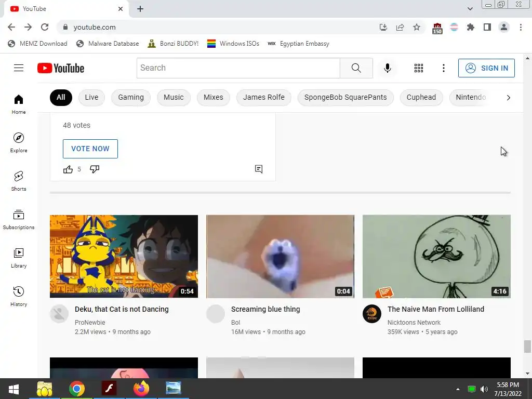
Task: Go back in the browser
Action: [11, 27]
